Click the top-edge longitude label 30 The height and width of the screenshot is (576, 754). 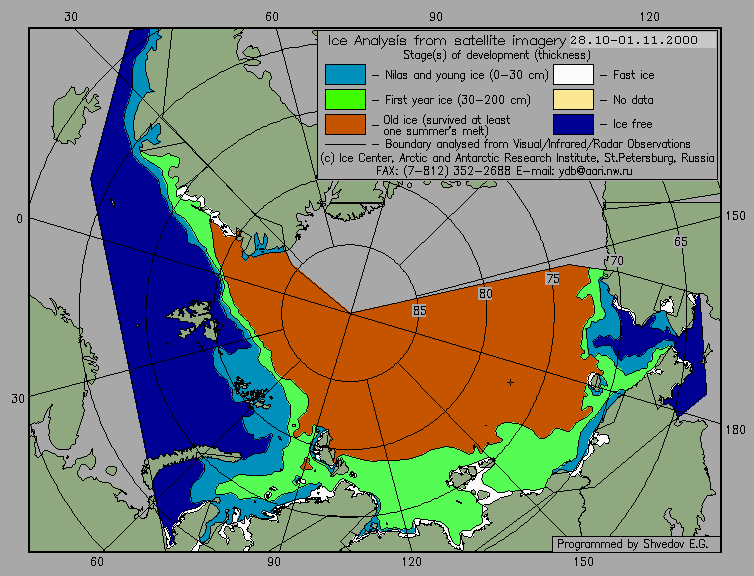click(71, 17)
